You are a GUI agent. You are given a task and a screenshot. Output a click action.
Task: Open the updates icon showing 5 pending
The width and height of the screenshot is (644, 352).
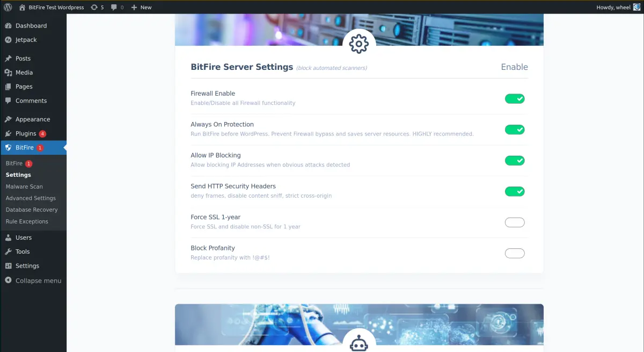click(x=94, y=7)
